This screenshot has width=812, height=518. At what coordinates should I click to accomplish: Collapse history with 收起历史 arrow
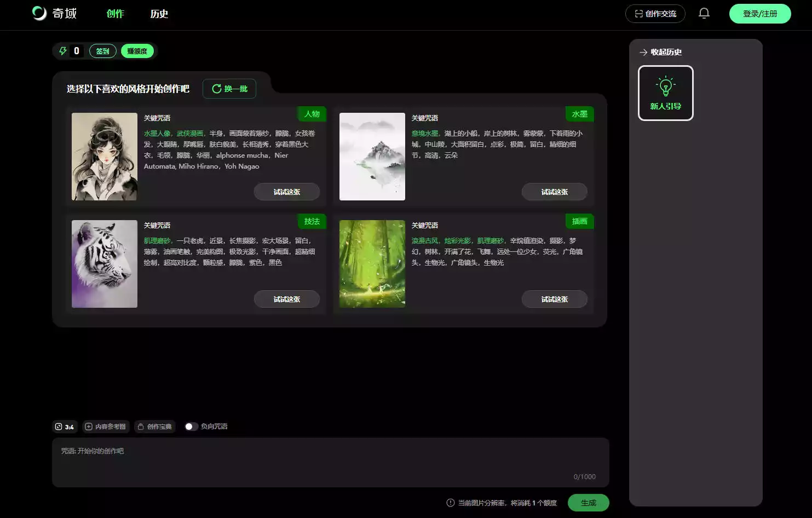click(643, 53)
